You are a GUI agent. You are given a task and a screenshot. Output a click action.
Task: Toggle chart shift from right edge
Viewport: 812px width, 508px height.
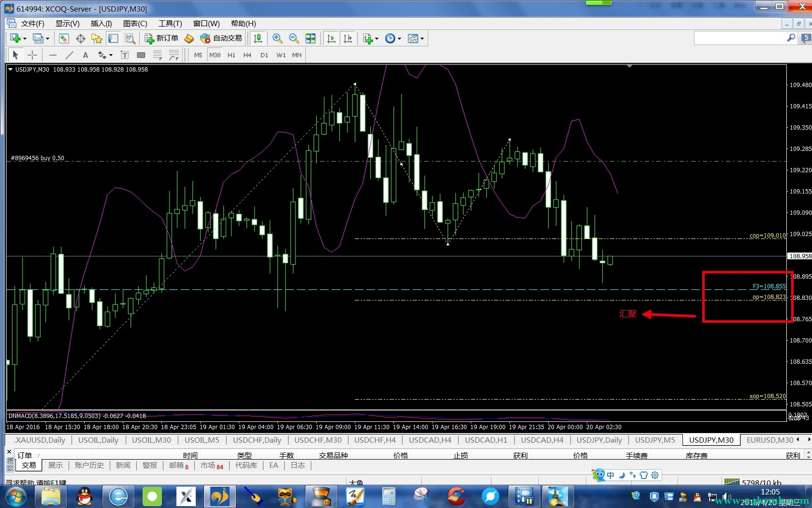[x=348, y=38]
